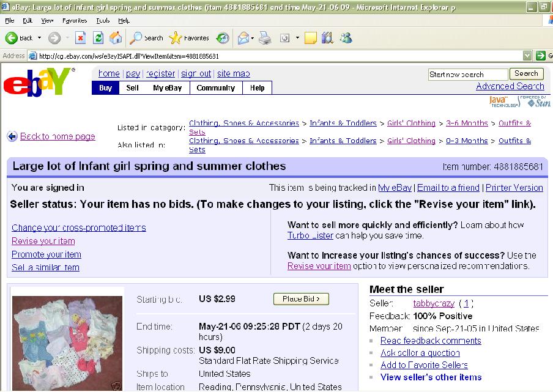Image resolution: width=553 pixels, height=392 pixels.
Task: Open the Mail envelope icon
Action: [x=243, y=38]
